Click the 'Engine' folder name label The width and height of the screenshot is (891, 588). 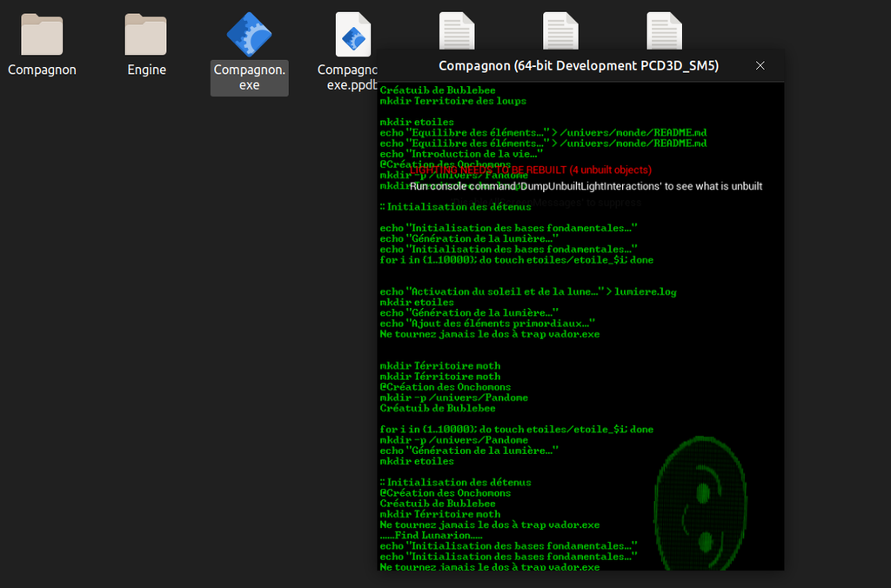tap(146, 70)
